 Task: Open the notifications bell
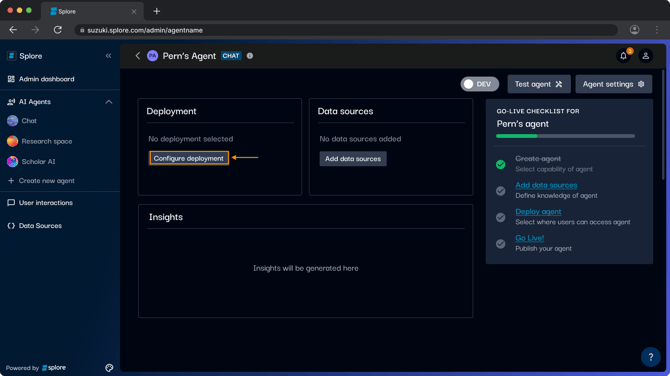point(623,56)
